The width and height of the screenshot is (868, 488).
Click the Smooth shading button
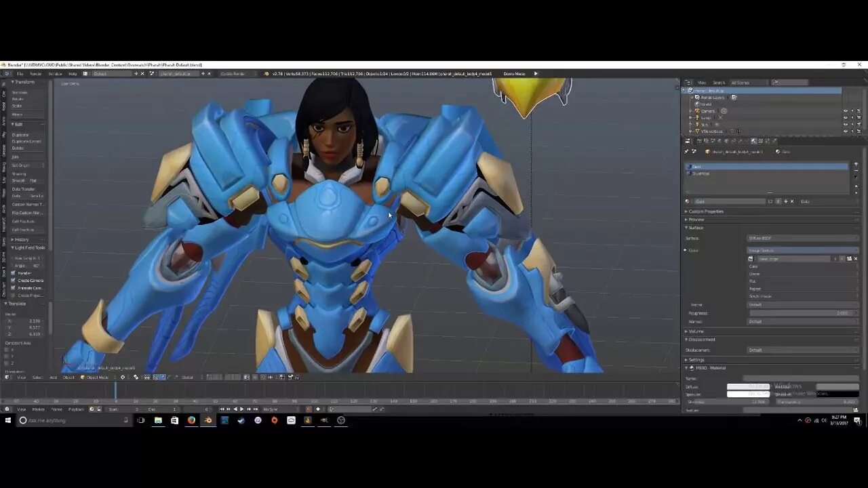pyautogui.click(x=19, y=181)
